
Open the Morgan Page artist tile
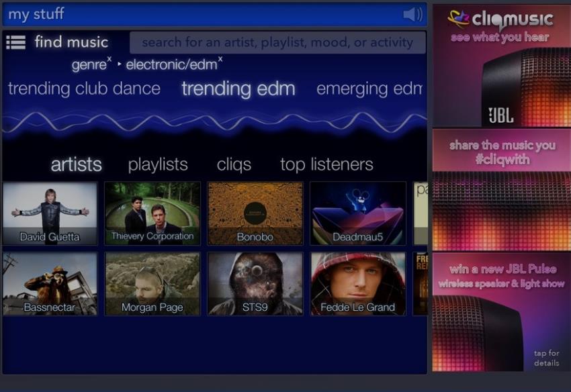(152, 284)
